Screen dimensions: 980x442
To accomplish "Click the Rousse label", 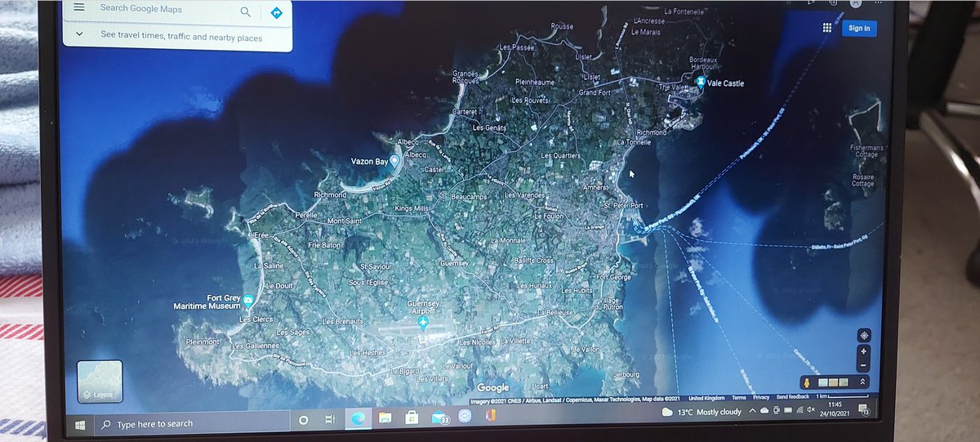I will (562, 26).
